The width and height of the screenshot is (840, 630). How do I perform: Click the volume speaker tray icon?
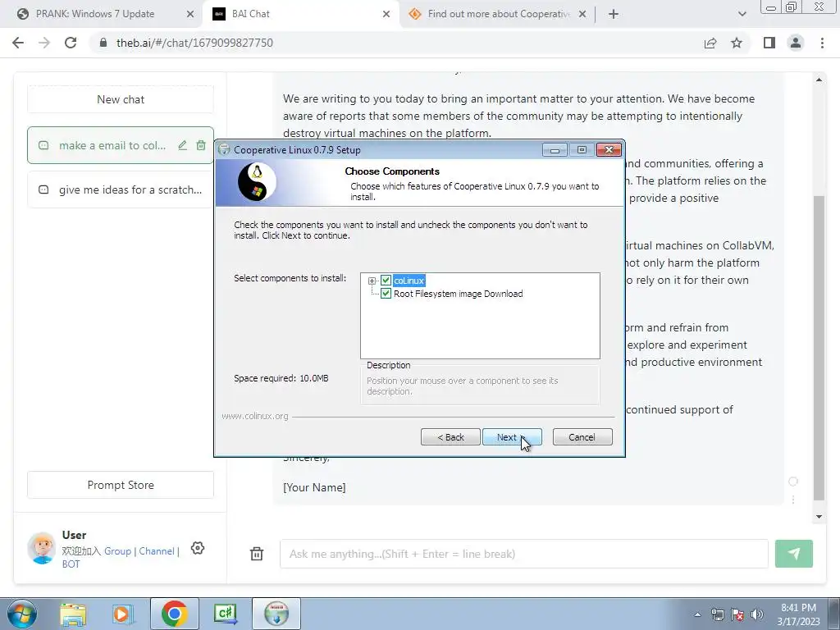click(757, 614)
